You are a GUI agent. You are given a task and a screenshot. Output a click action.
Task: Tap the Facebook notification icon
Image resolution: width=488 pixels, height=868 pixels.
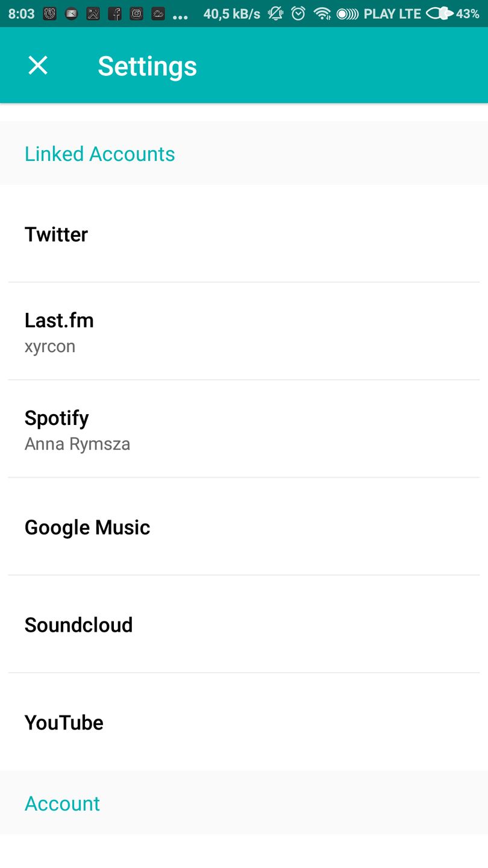pyautogui.click(x=114, y=13)
